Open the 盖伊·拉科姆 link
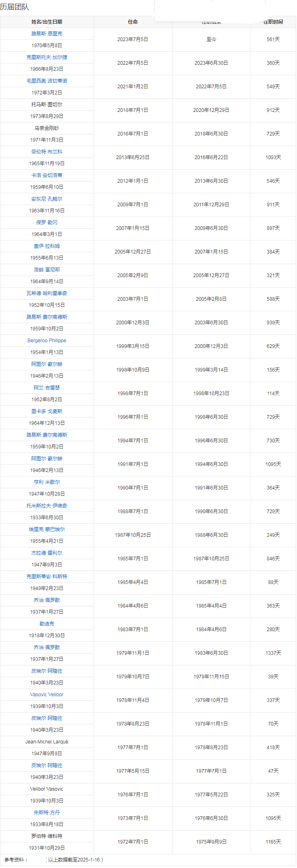 click(x=47, y=246)
